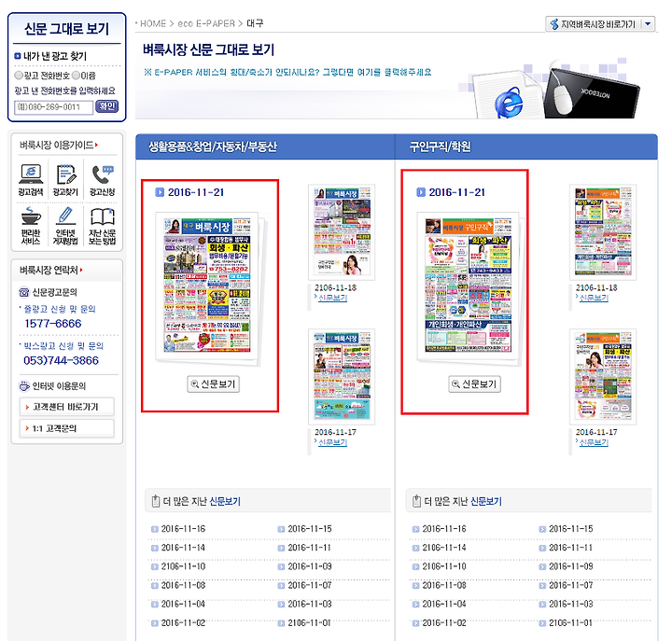This screenshot has height=641, width=672.
Task: Select 2106-11-14 in the 구인구직 archive list
Action: point(444,548)
